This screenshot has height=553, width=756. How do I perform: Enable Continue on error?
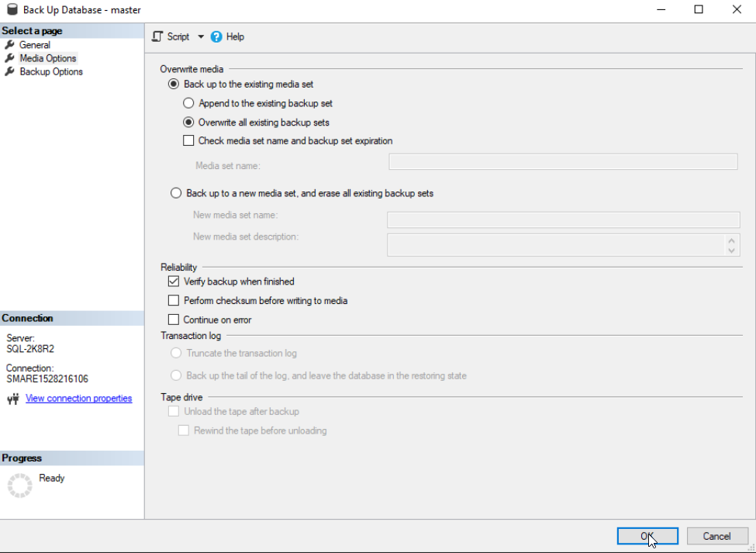(174, 320)
